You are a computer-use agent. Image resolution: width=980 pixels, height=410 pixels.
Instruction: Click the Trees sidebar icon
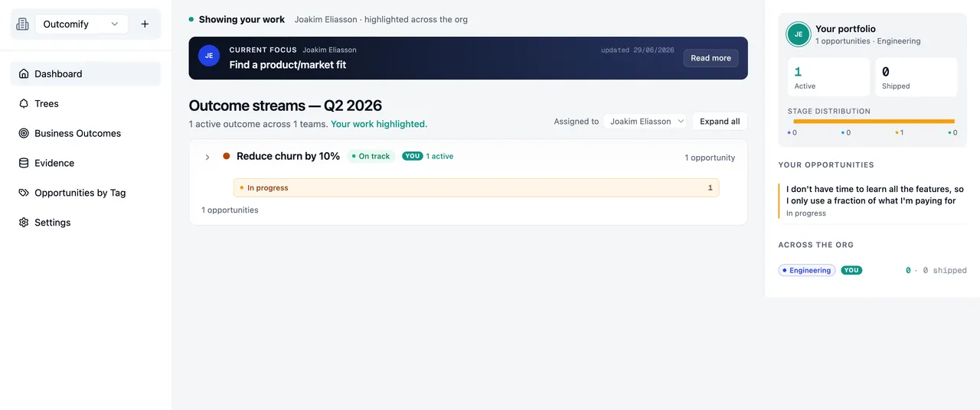click(x=24, y=103)
